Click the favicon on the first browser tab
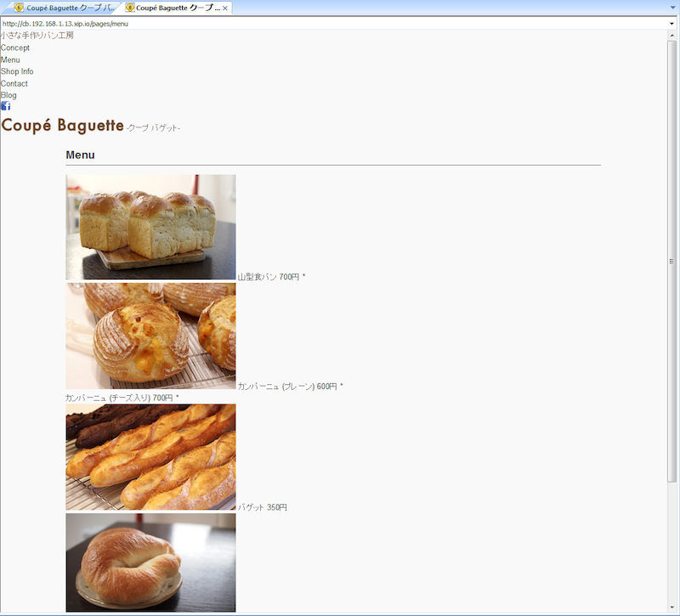 pyautogui.click(x=20, y=7)
